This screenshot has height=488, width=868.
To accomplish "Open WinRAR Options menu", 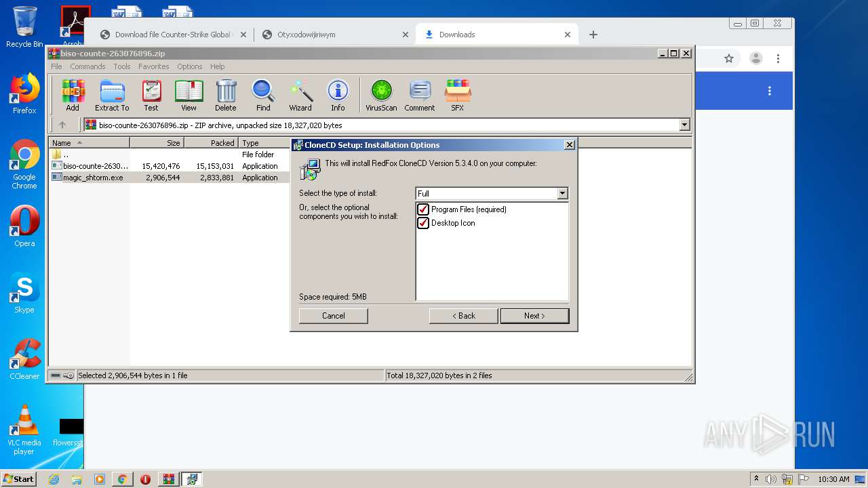I will [190, 66].
